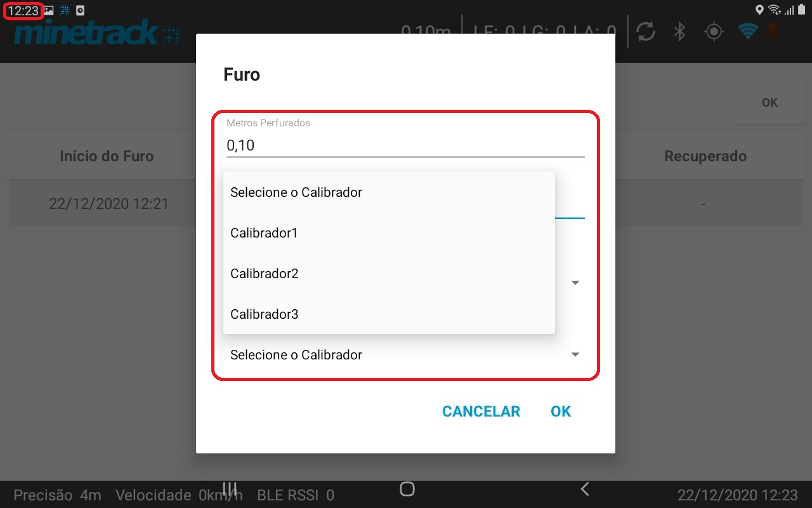
Task: Tap the GPS crosshair target icon
Action: point(714,32)
